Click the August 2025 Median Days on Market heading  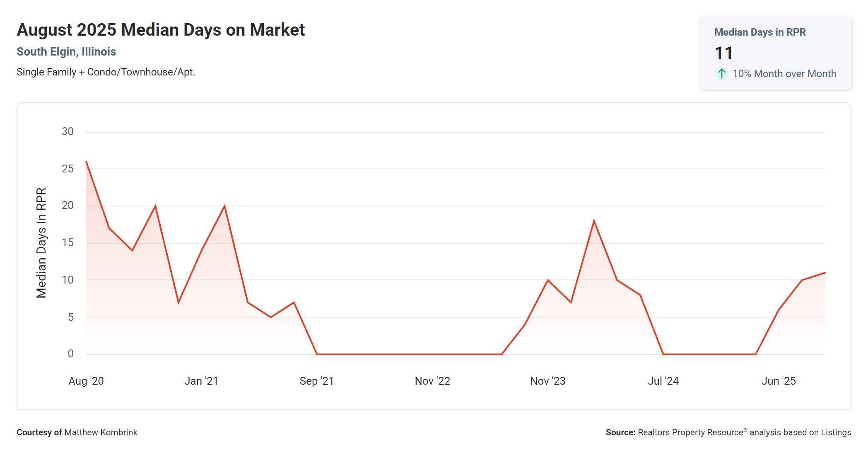(161, 30)
